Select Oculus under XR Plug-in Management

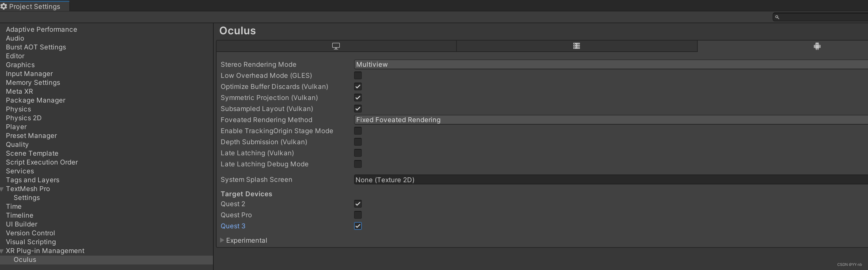[x=25, y=260]
